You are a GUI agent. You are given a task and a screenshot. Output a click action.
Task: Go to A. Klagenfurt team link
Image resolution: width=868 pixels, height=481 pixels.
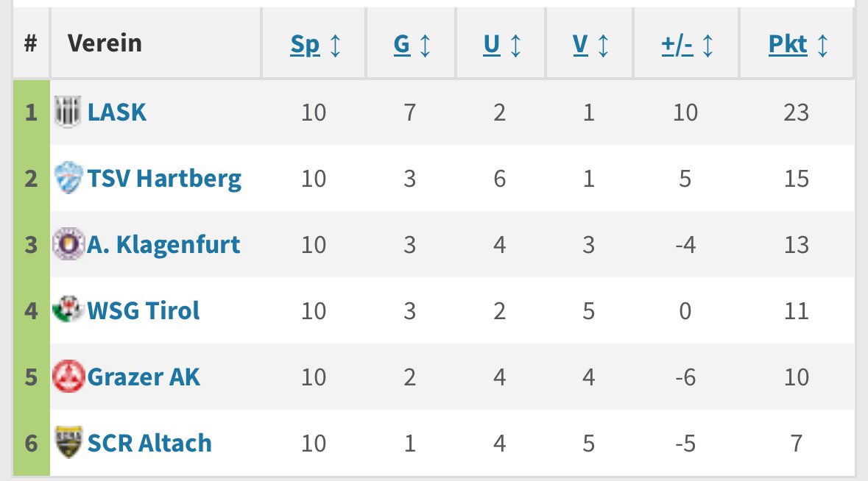point(163,244)
